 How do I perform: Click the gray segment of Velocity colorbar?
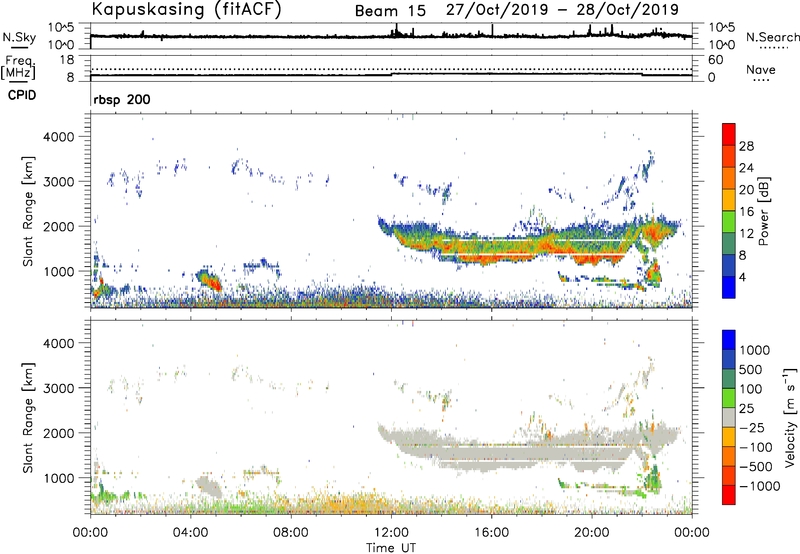(729, 417)
